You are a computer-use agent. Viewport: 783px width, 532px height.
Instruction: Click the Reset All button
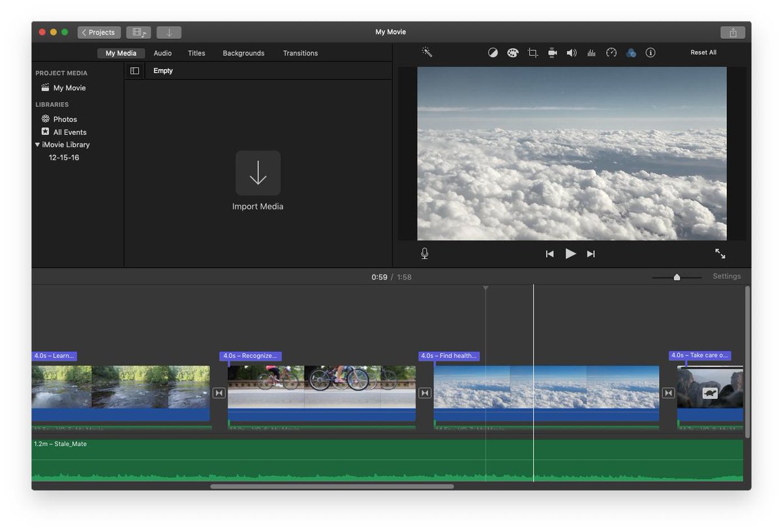pos(703,53)
